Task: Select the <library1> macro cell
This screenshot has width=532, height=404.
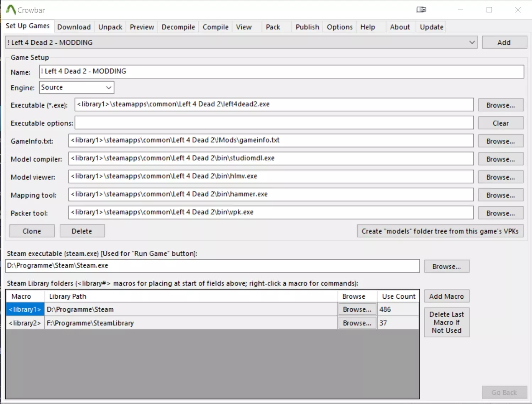Action: click(25, 309)
